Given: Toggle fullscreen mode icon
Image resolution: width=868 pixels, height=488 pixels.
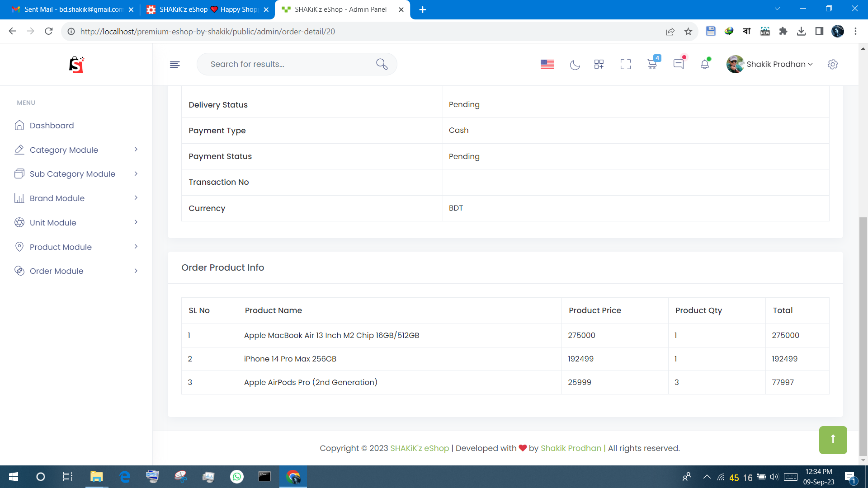Looking at the screenshot, I should click(626, 64).
